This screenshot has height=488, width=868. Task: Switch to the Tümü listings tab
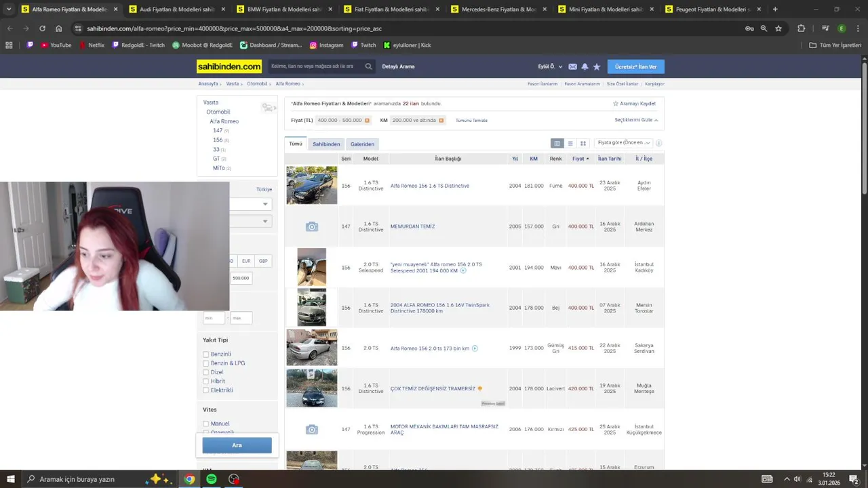click(x=296, y=144)
